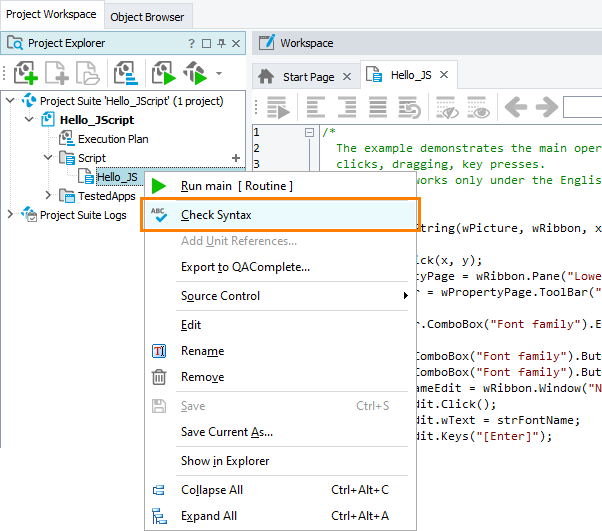Open the run toolbar dropdown arrow

point(219,74)
